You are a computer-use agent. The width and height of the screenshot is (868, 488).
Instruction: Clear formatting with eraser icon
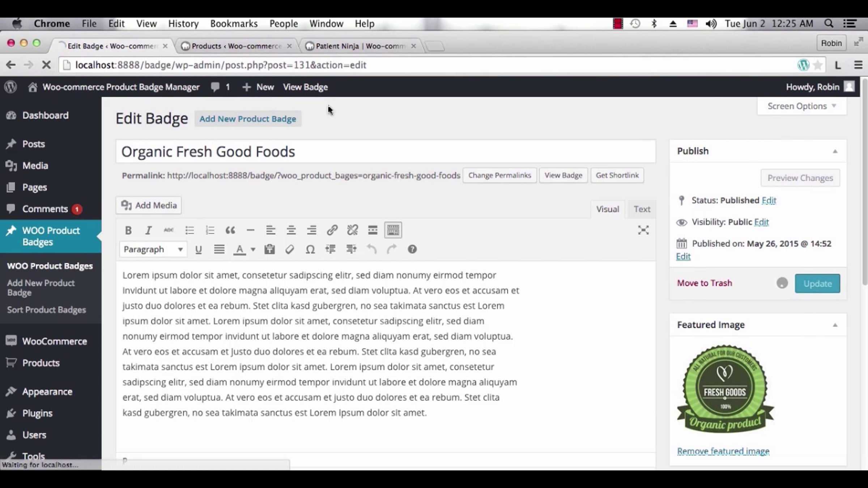(289, 249)
